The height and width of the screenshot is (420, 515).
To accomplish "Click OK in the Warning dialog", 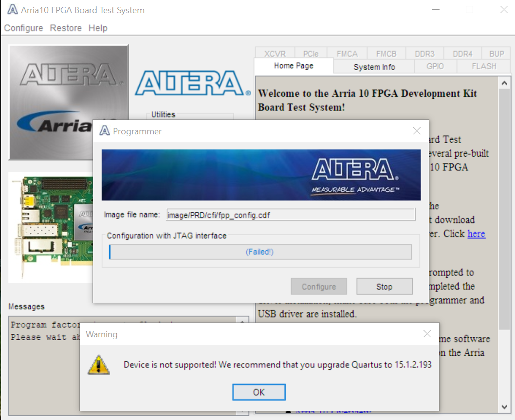I will 259,392.
